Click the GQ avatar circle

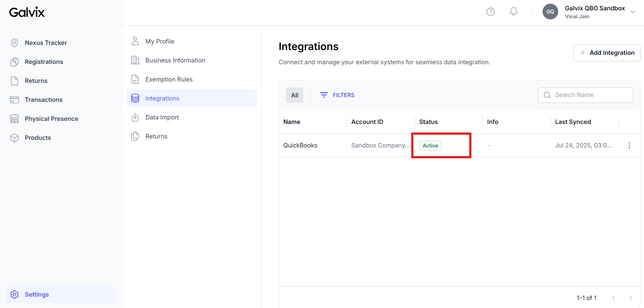550,12
